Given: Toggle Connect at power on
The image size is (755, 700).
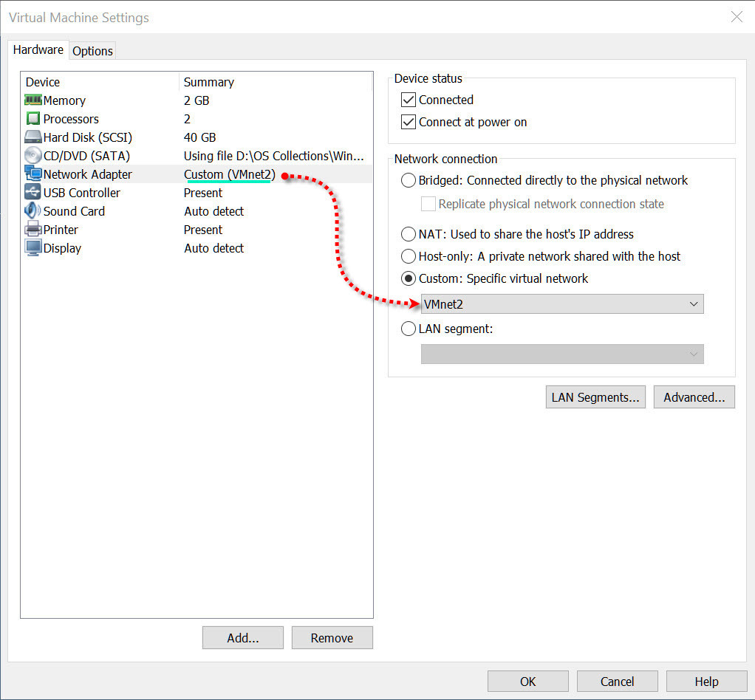Looking at the screenshot, I should (409, 122).
